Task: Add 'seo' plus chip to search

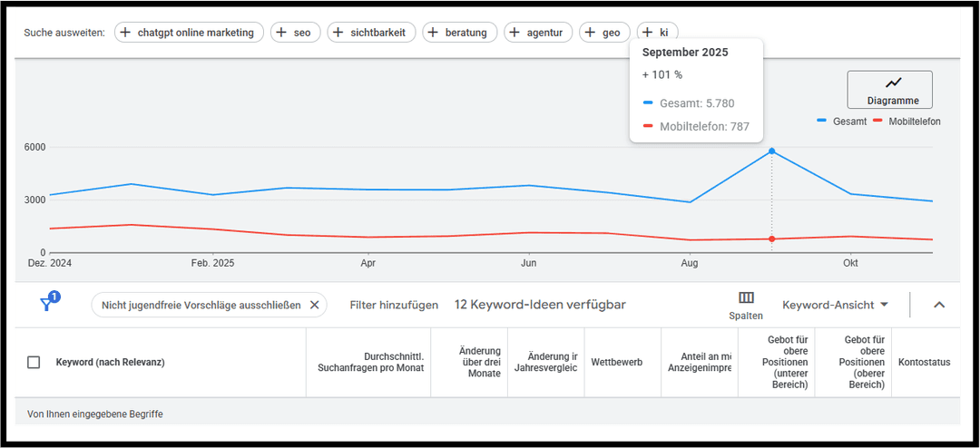Action: (295, 33)
